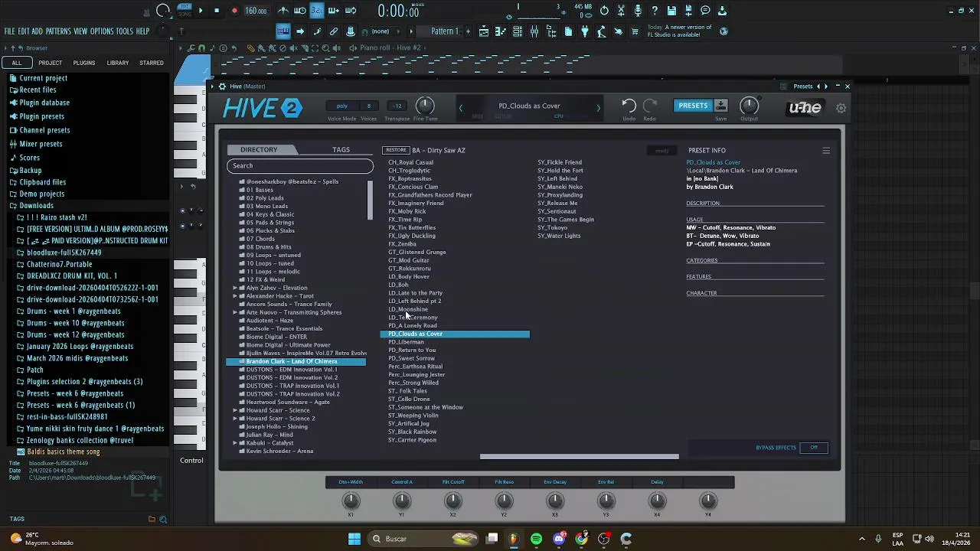Select Baldis basics theme song file

pyautogui.click(x=64, y=452)
